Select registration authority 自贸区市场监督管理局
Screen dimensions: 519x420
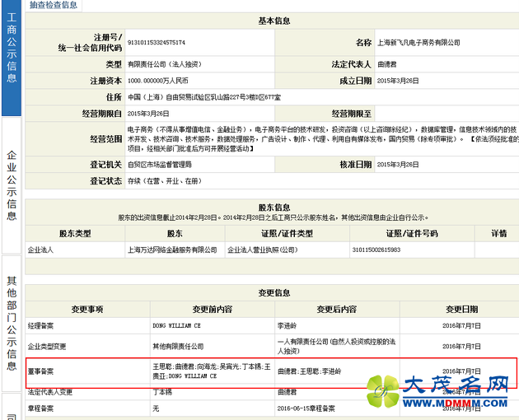pos(160,165)
